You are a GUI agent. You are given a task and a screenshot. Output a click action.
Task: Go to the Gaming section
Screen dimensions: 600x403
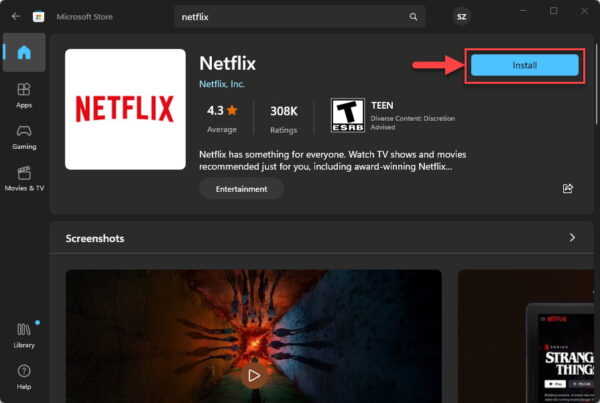point(23,136)
